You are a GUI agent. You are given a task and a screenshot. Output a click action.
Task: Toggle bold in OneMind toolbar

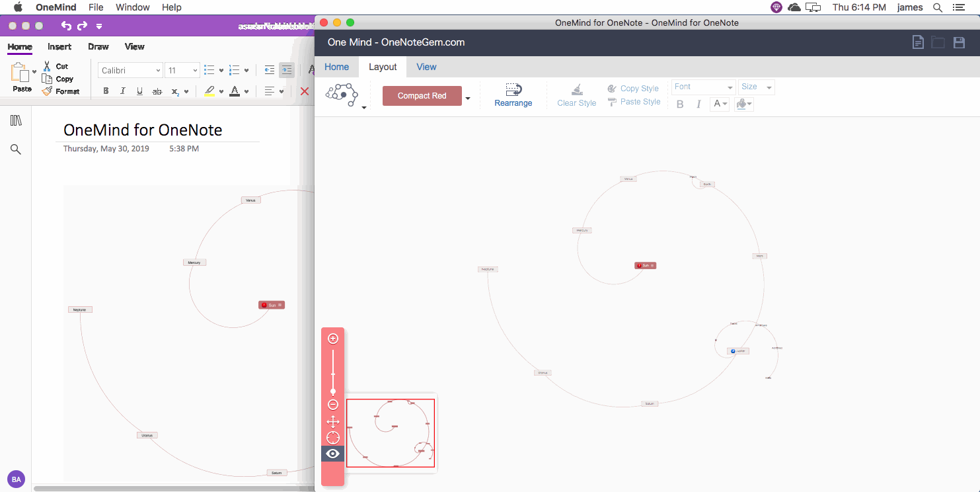coord(680,104)
